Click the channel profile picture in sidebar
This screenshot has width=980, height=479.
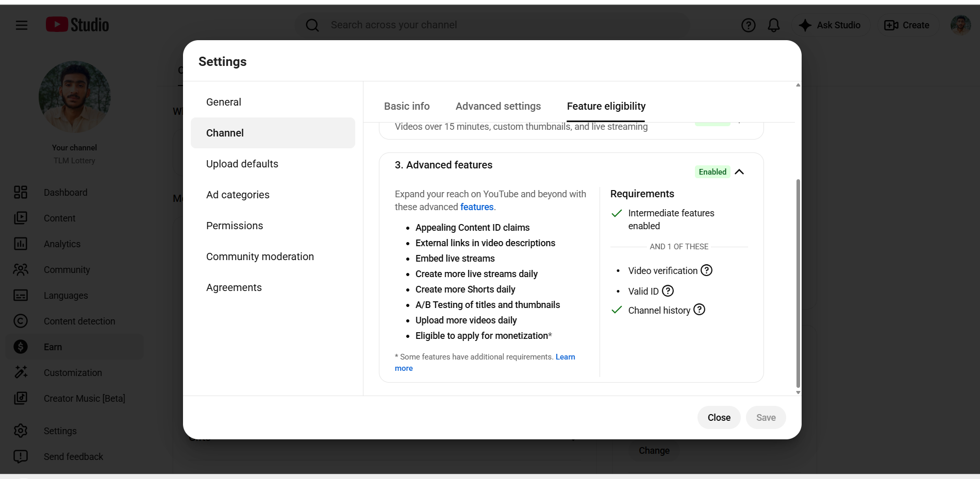pos(74,97)
